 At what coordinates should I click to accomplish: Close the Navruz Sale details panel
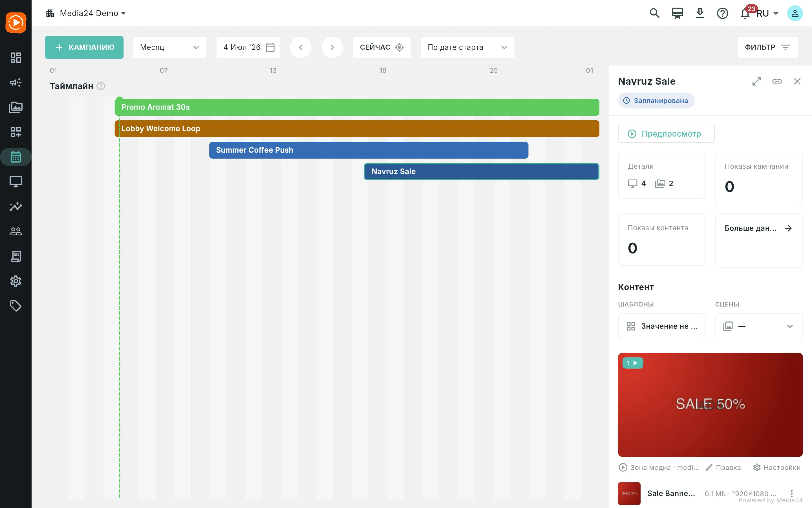pyautogui.click(x=797, y=81)
